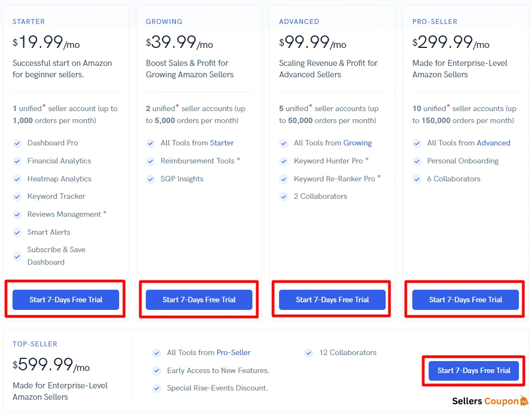Click the checkmark icon beside Financial Analytics
This screenshot has height=415, width=532.
(x=17, y=161)
